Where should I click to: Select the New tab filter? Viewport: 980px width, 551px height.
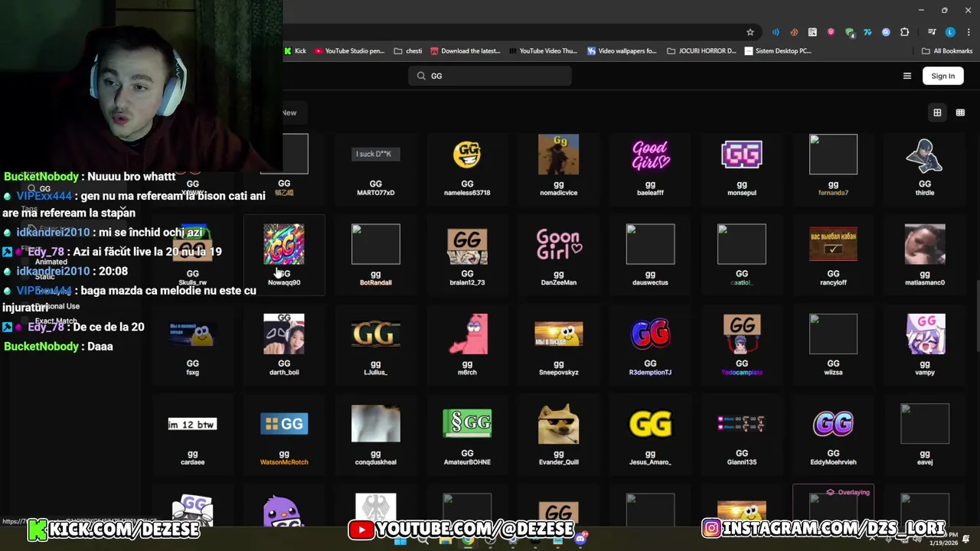pyautogui.click(x=289, y=112)
